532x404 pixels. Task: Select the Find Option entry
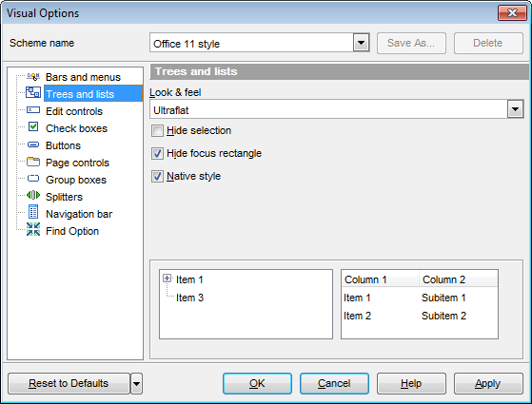coord(72,231)
